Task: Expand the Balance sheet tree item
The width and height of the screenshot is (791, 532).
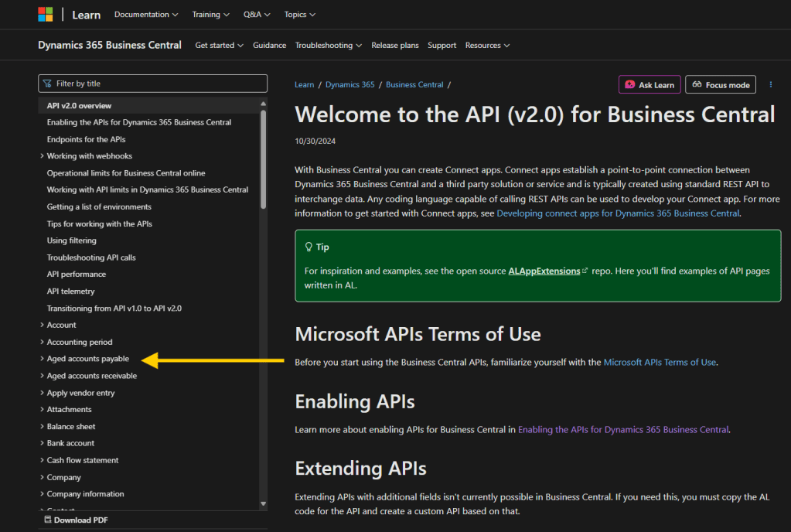Action: [x=42, y=427]
